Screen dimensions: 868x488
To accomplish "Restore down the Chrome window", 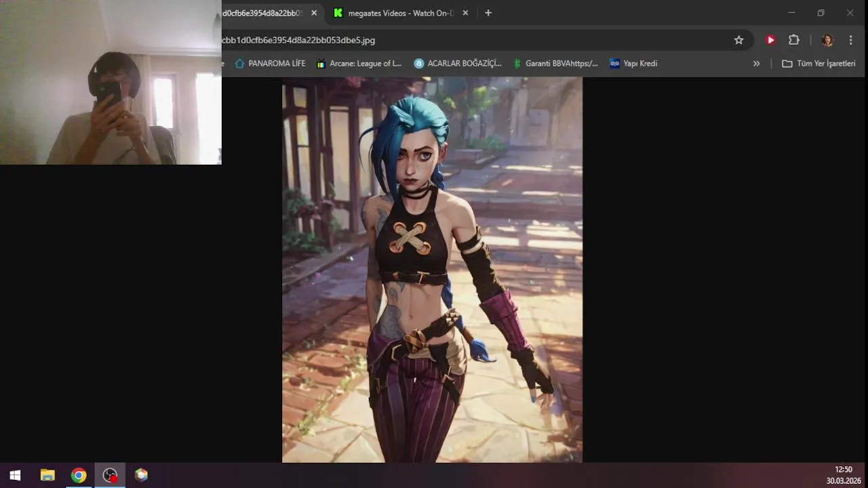I will pyautogui.click(x=821, y=13).
